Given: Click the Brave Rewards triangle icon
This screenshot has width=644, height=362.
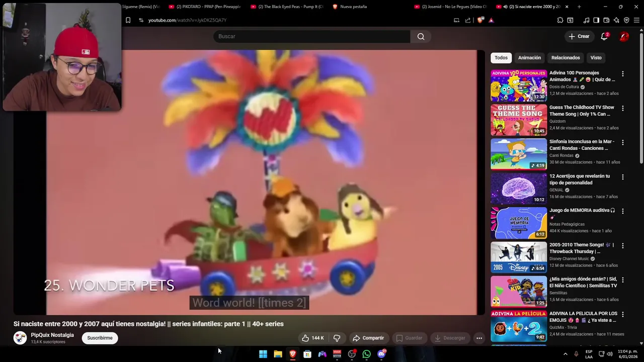Looking at the screenshot, I should point(491,20).
